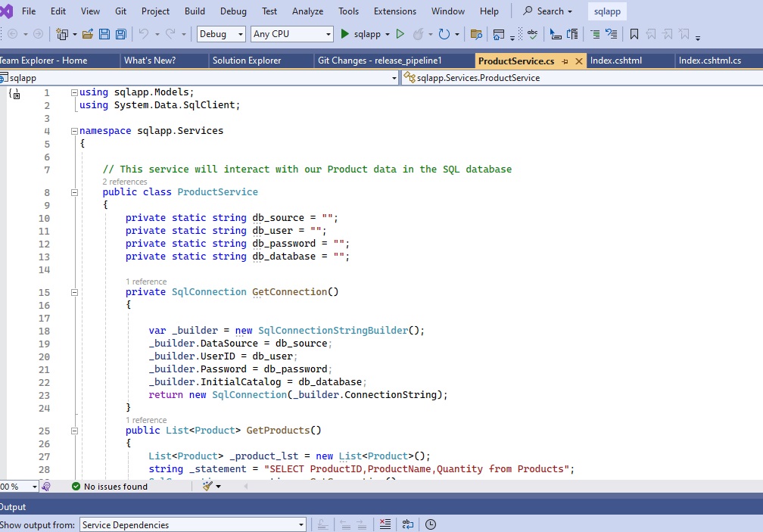763x532 pixels.
Task: Collapse the GetConnection method block
Action: pos(74,292)
